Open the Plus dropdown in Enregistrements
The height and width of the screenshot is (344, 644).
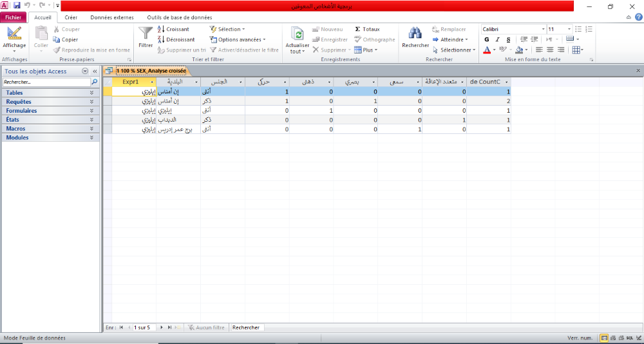pos(366,50)
